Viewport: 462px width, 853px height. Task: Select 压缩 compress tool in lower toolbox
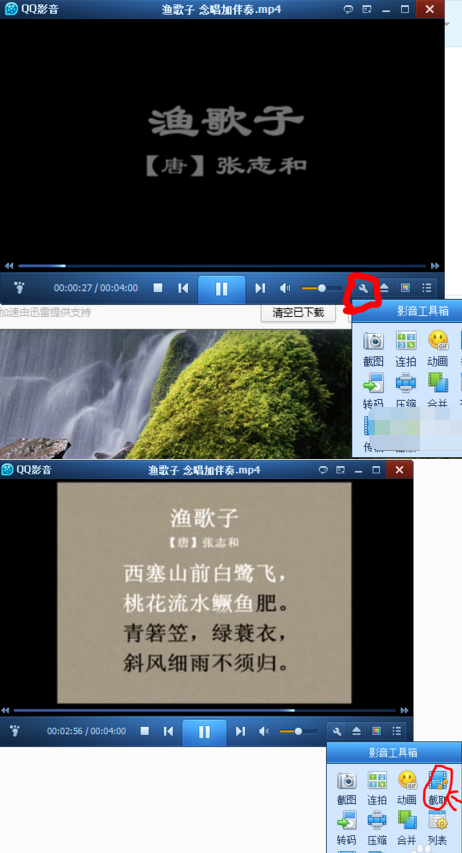click(377, 827)
